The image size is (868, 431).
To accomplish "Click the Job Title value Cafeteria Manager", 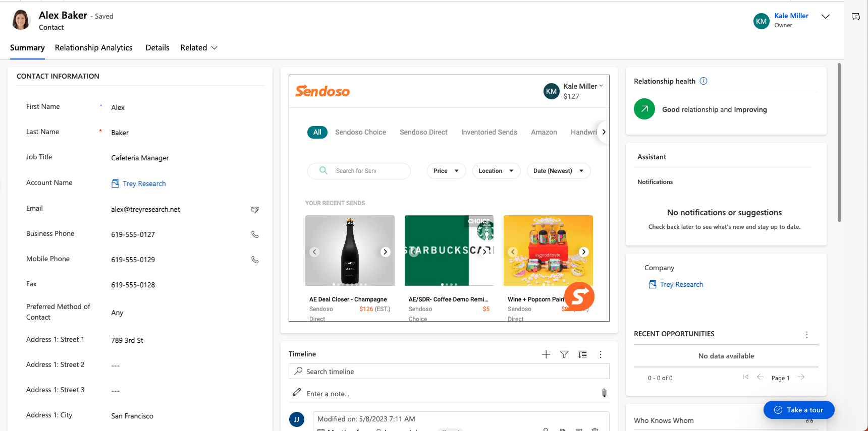I will coord(140,158).
